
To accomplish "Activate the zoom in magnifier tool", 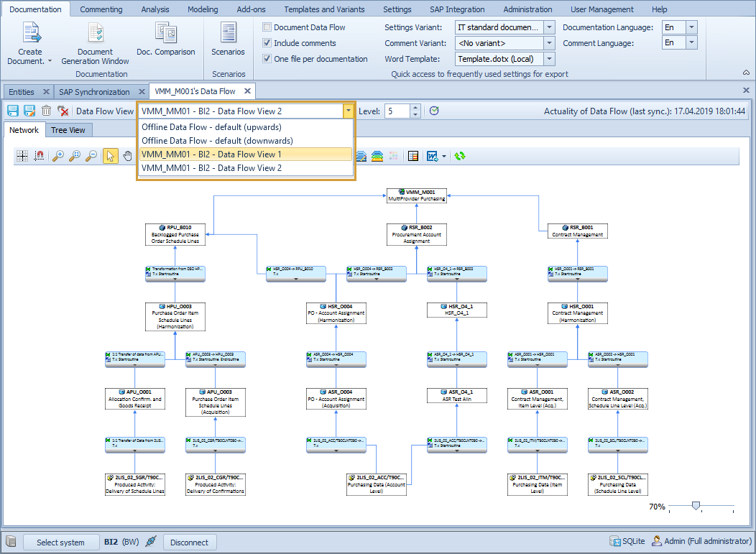I will (x=57, y=154).
